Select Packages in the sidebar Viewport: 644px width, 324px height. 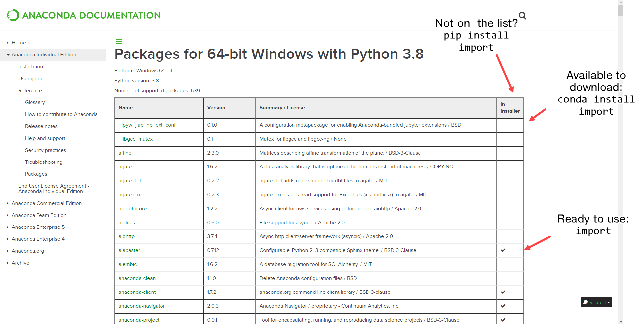[36, 174]
